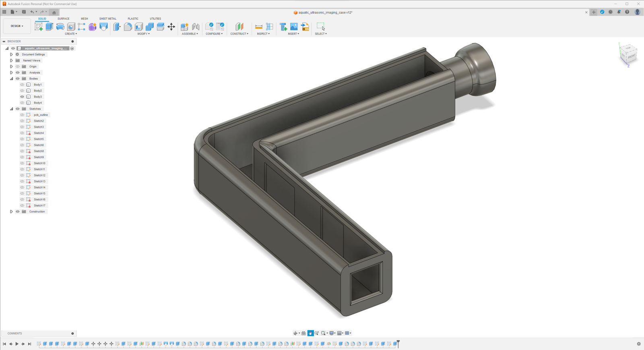Open the DESIGN workspace dropdown
This screenshot has height=350, width=644.
pos(17,26)
